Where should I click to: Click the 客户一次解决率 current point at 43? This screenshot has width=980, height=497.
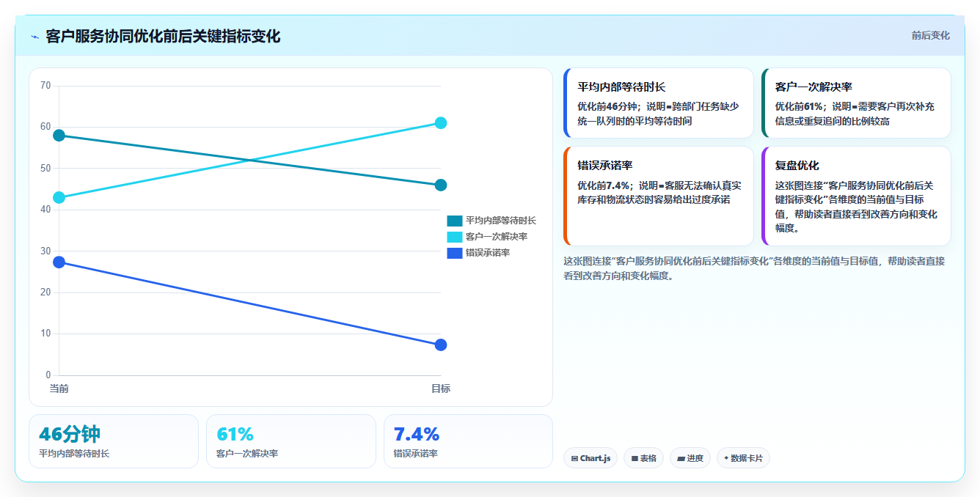[59, 197]
